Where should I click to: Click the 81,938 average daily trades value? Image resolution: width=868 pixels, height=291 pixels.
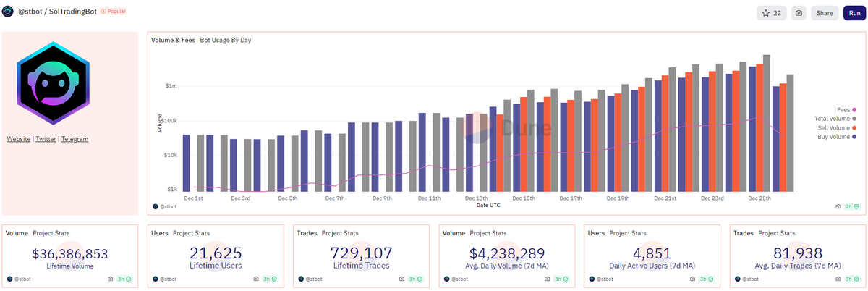(798, 253)
